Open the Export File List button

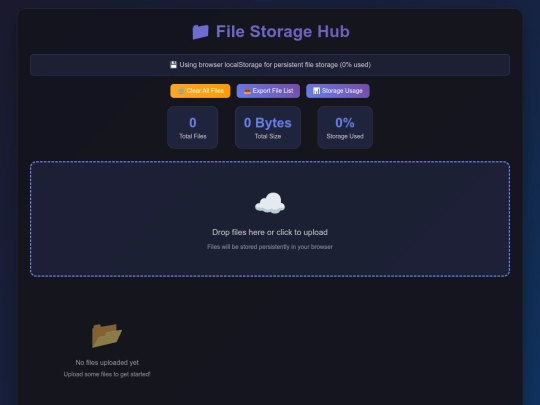coord(268,91)
